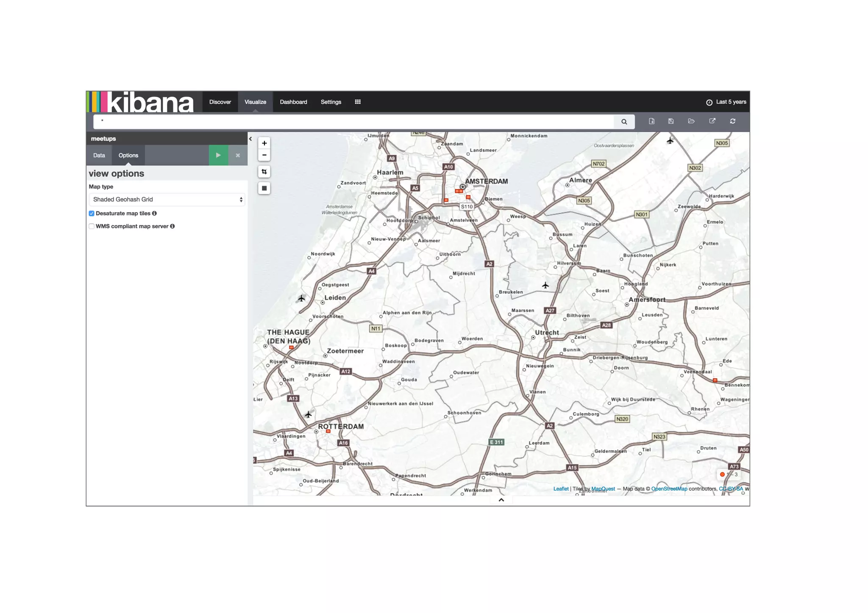This screenshot has width=868, height=613.
Task: Open the OpenStreetMap attribution link
Action: pos(669,489)
